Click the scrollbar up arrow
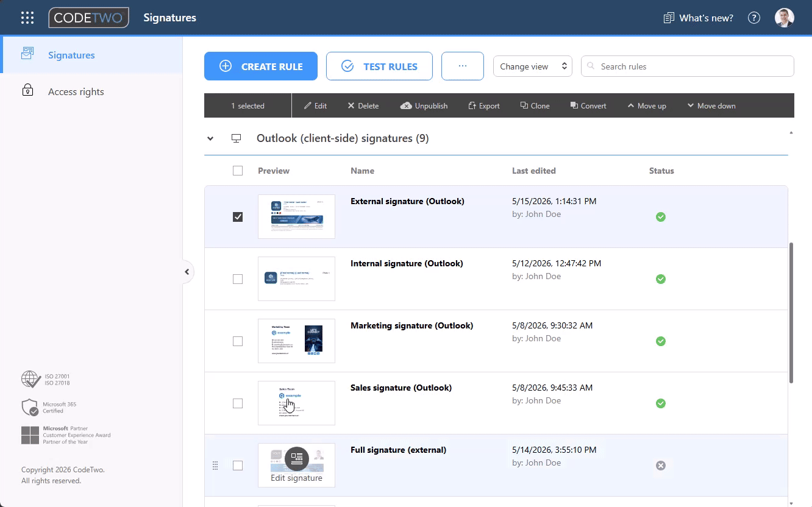Screen dimensions: 812x507 pos(791,132)
